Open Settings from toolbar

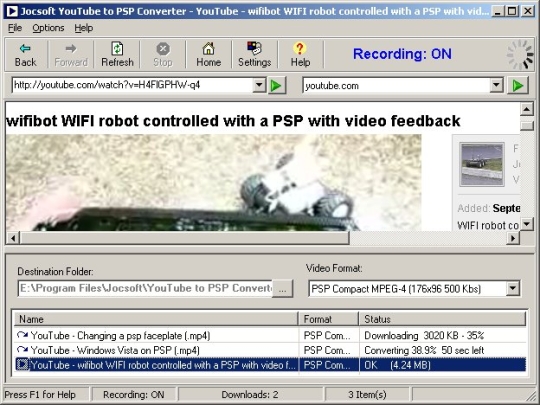click(x=255, y=55)
